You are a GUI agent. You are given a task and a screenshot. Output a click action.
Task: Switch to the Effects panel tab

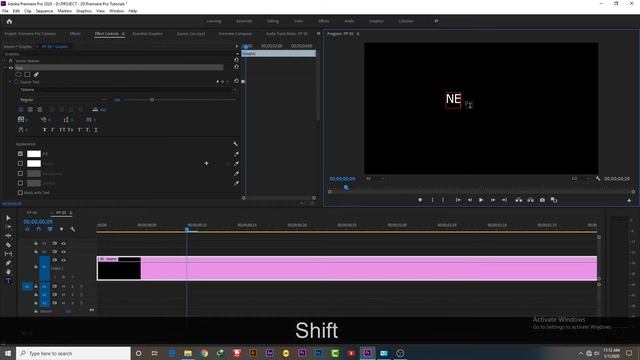pyautogui.click(x=75, y=33)
